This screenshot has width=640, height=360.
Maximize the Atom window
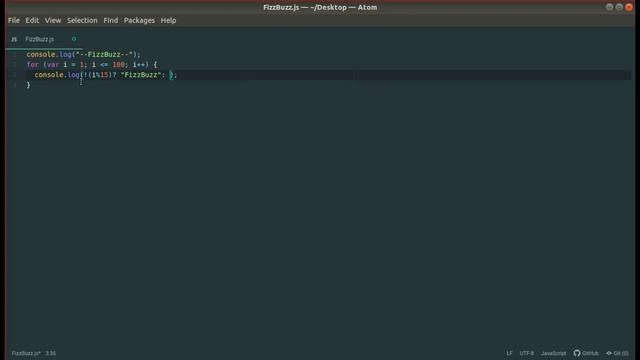click(x=619, y=7)
